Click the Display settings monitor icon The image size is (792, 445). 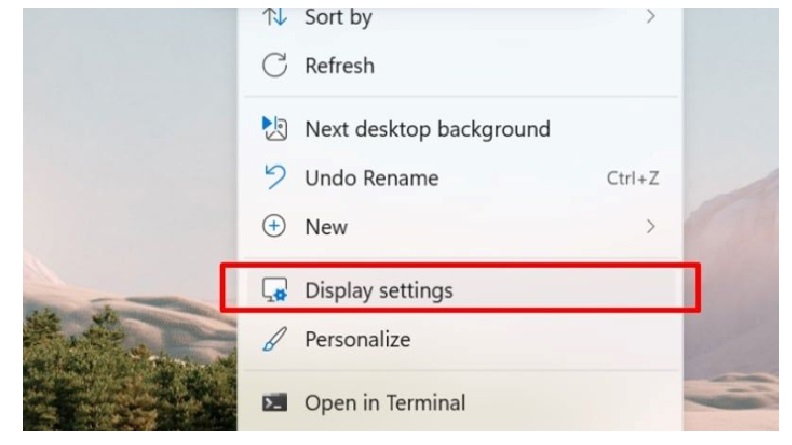tap(273, 291)
